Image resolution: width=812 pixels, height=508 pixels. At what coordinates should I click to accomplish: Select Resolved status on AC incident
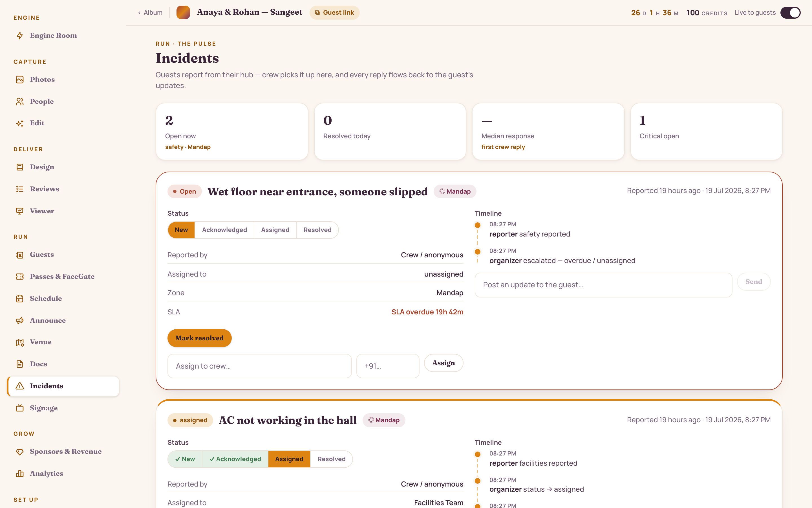pyautogui.click(x=332, y=459)
